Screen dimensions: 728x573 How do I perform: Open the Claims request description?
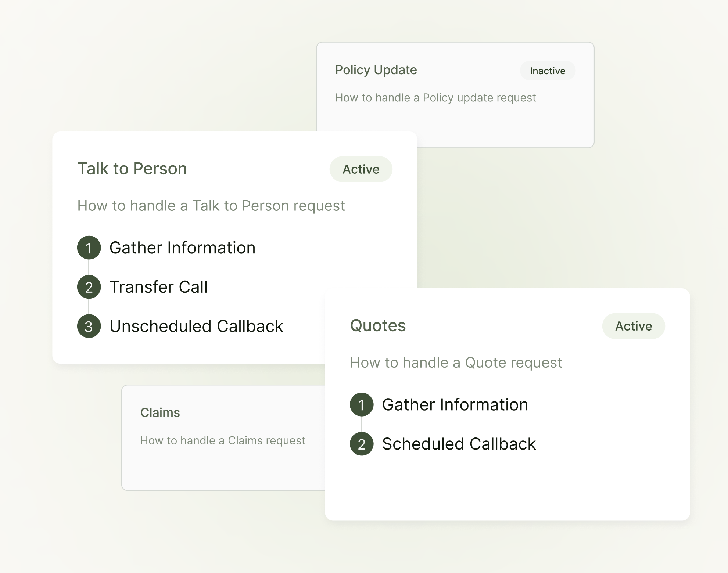(x=222, y=440)
